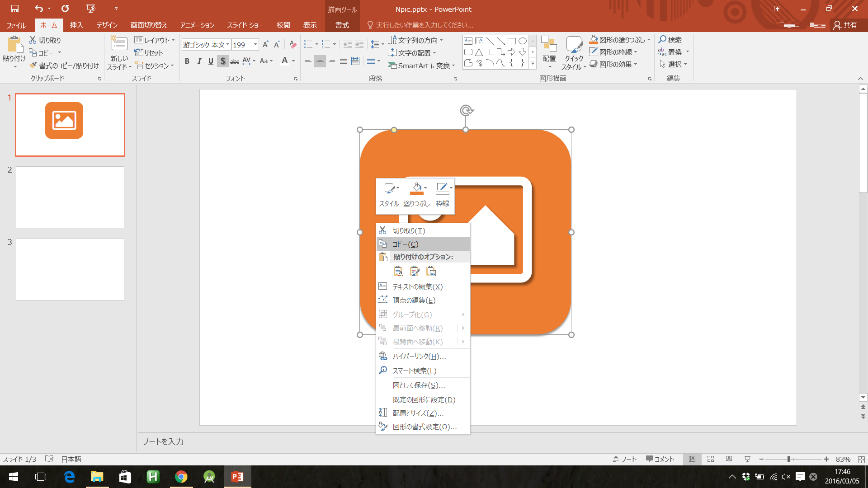
Task: Click the strikethrough abc icon
Action: point(235,61)
